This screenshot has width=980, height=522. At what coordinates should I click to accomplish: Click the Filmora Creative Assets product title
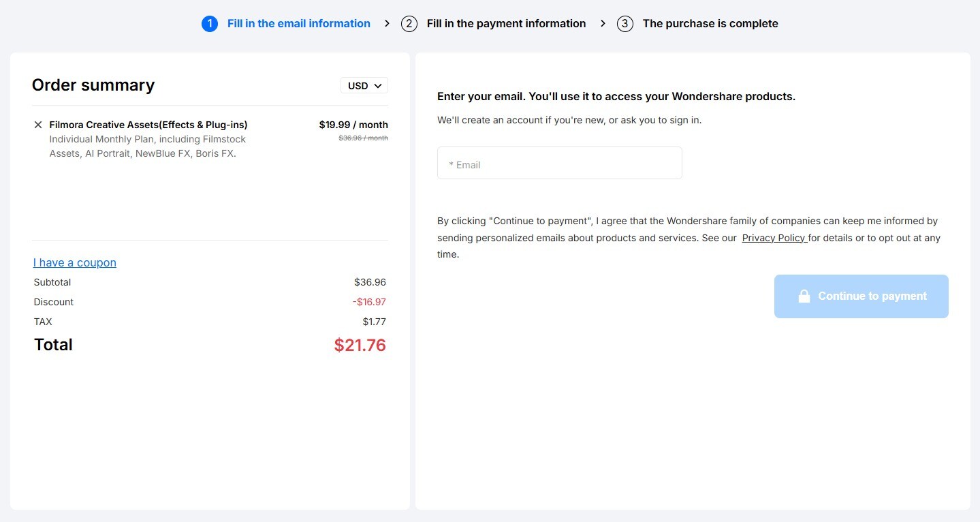coord(148,125)
